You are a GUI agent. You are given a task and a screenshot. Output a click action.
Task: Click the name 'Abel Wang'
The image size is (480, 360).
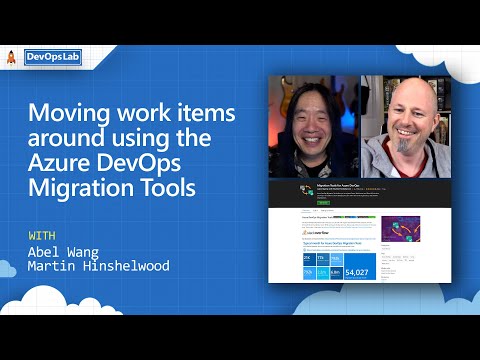pyautogui.click(x=63, y=252)
